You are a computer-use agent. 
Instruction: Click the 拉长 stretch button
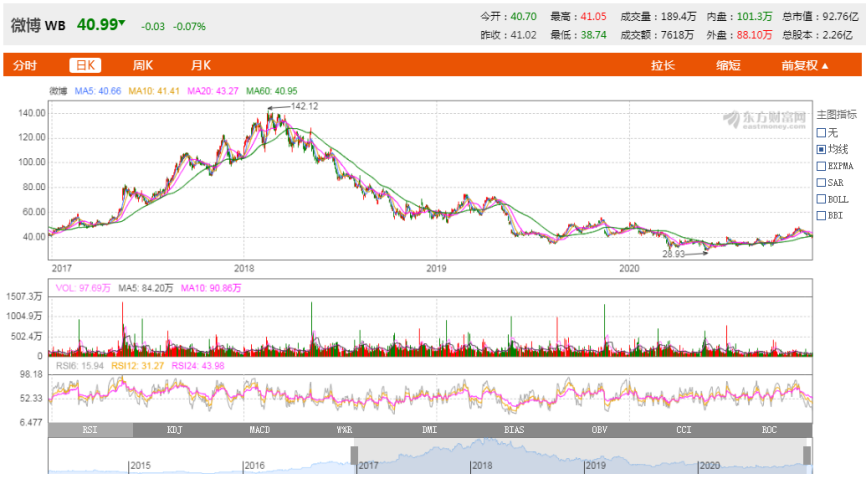click(x=663, y=66)
